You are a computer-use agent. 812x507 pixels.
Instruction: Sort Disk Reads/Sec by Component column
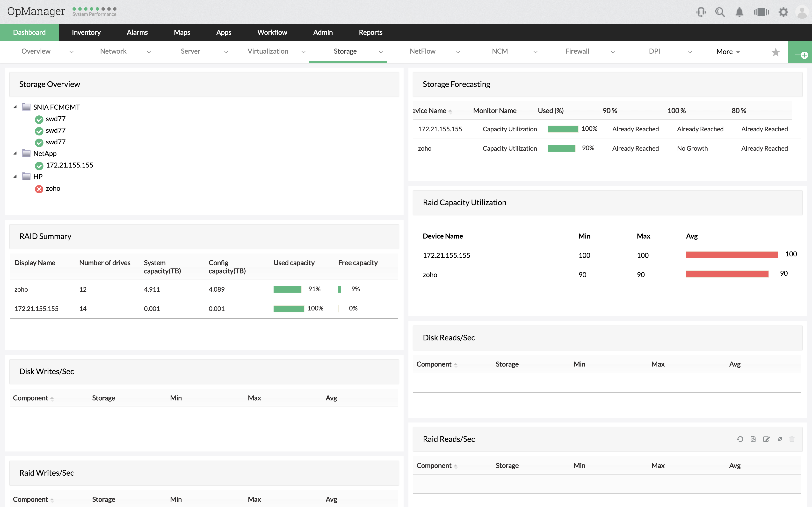[x=434, y=364]
